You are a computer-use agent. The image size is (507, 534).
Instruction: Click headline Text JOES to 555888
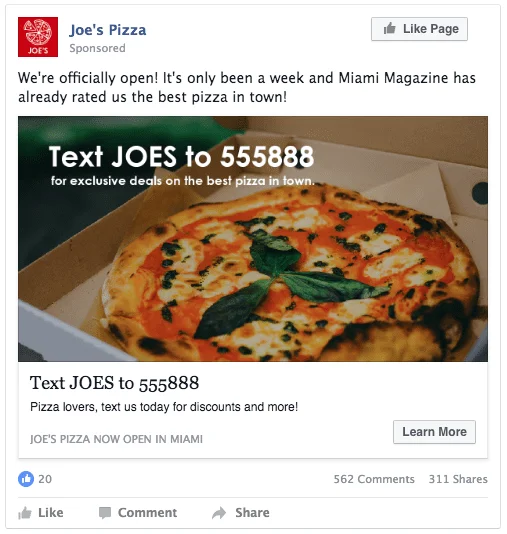pyautogui.click(x=114, y=383)
